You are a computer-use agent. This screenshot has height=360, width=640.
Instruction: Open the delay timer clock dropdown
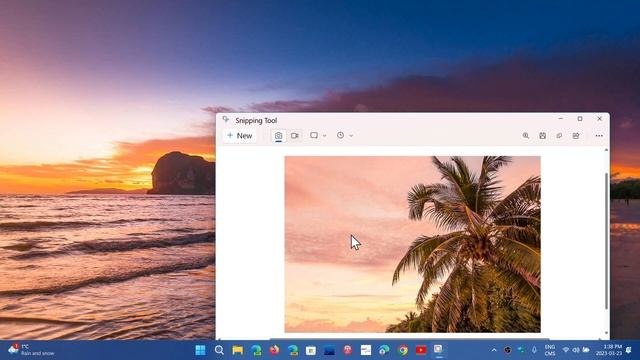pyautogui.click(x=345, y=136)
